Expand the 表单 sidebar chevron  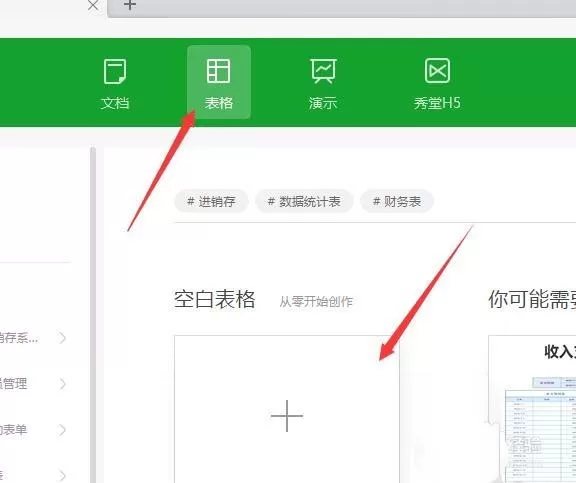[x=63, y=430]
